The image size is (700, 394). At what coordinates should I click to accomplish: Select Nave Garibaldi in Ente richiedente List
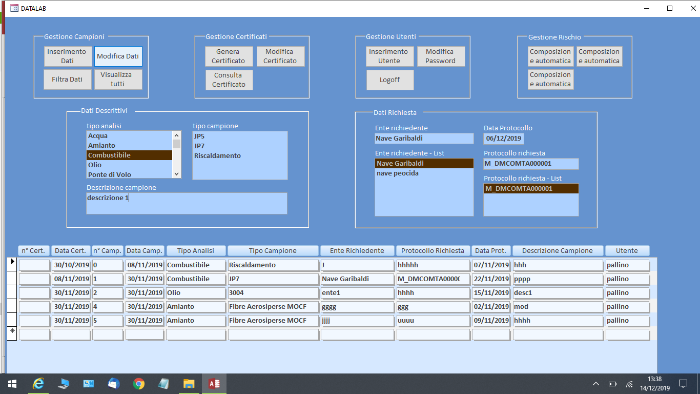[424, 163]
